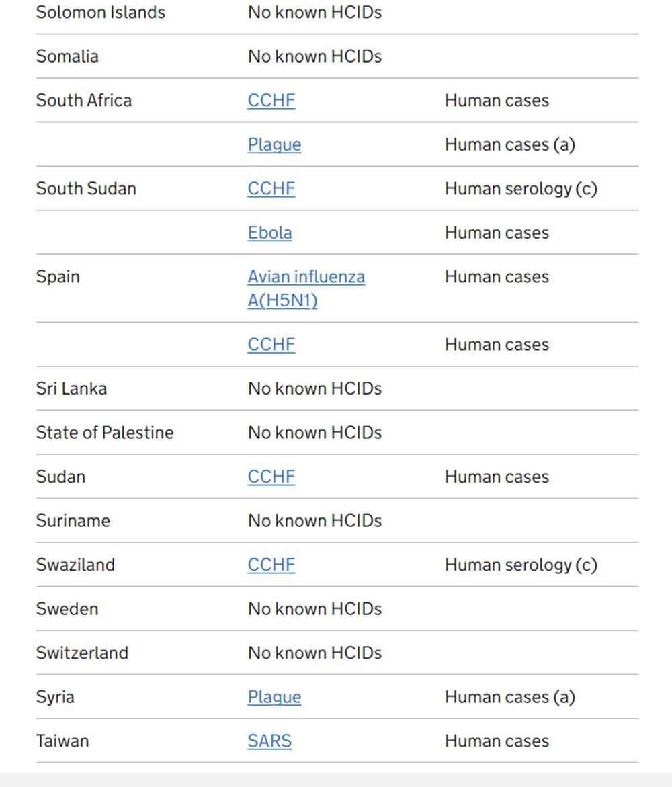The image size is (672, 787).
Task: Click 'Human cases (a)' in Syria row
Action: [509, 697]
